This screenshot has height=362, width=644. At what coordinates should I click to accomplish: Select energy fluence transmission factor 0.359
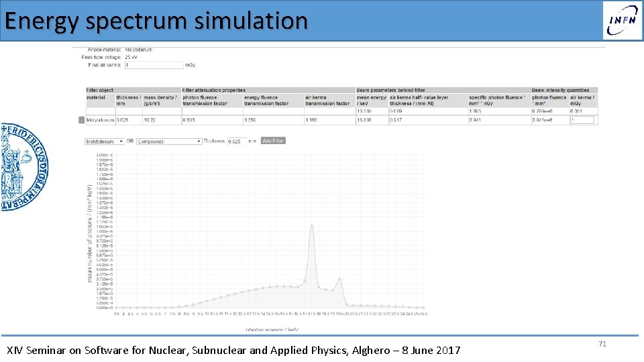(x=250, y=120)
